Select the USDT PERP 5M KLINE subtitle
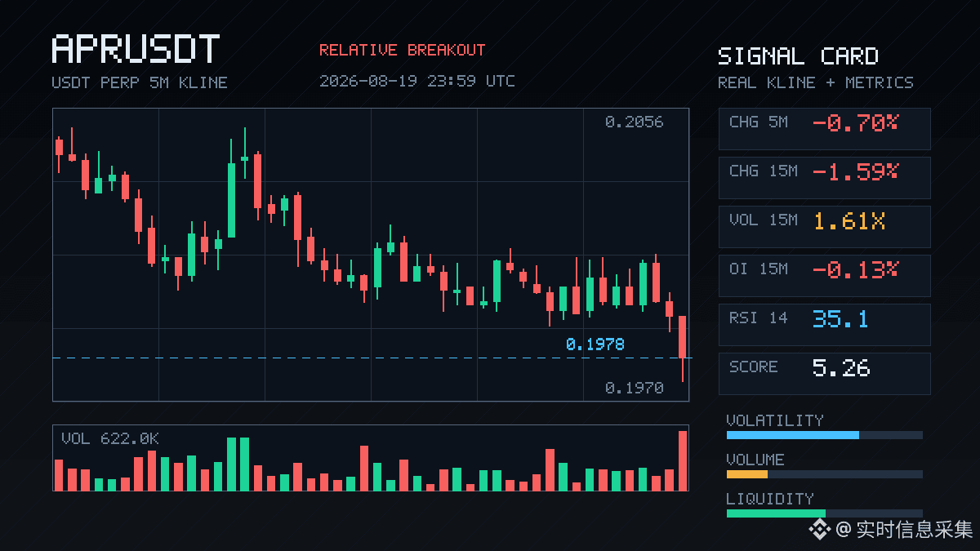 (140, 82)
